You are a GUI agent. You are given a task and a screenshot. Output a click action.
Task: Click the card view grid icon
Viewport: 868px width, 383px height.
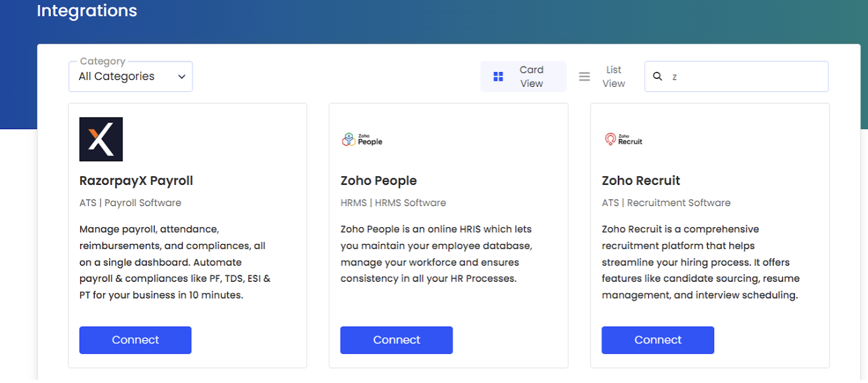pos(498,77)
